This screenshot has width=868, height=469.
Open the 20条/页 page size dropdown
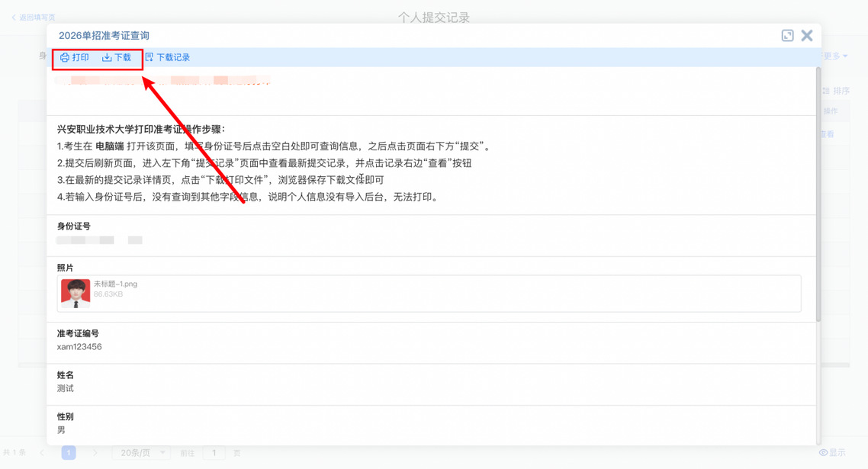point(141,453)
